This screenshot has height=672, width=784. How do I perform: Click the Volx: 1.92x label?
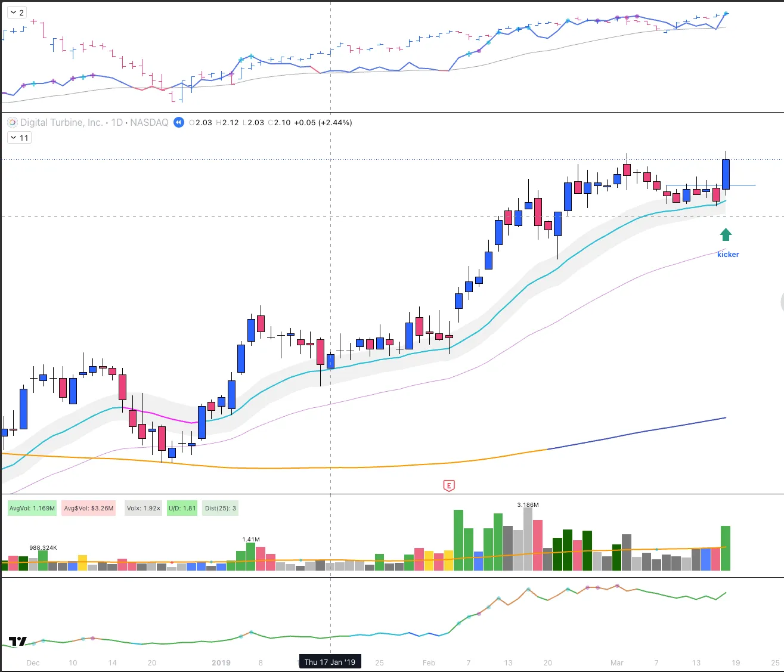pyautogui.click(x=143, y=509)
